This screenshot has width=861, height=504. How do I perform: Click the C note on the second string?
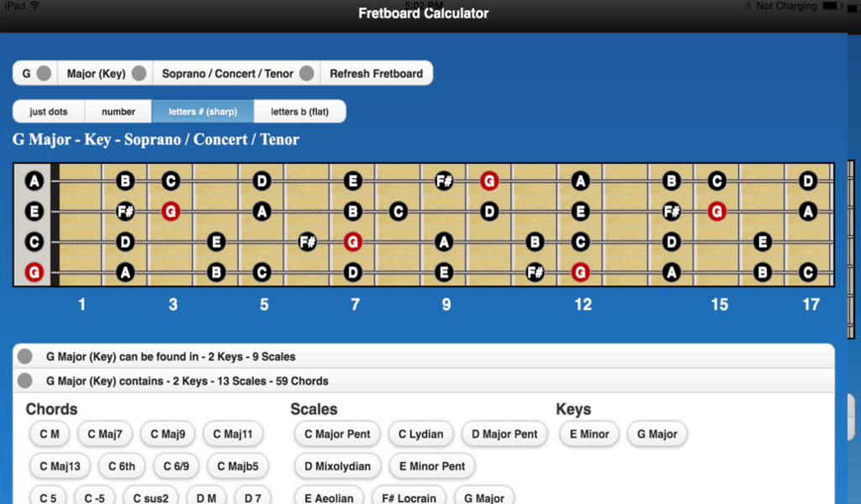click(x=398, y=212)
